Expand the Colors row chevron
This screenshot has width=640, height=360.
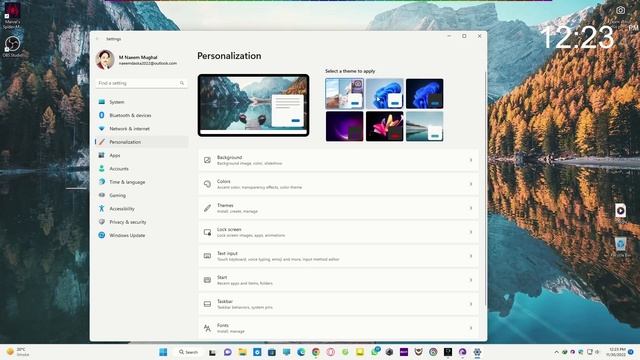(471, 184)
